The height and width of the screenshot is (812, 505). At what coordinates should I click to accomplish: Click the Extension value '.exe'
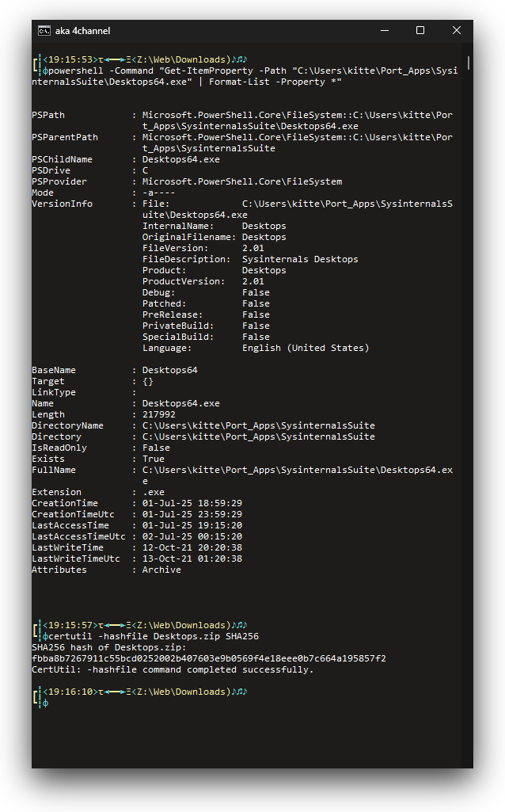click(153, 493)
